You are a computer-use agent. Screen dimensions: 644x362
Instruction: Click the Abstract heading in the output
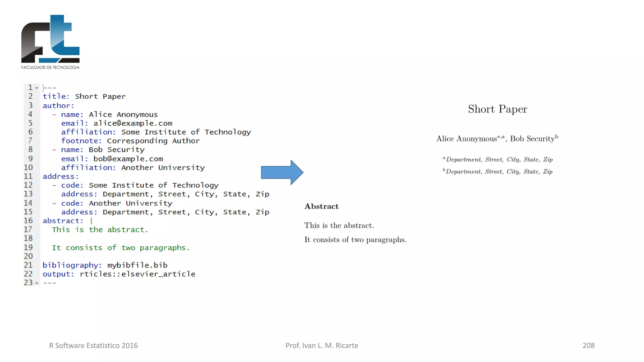point(321,206)
